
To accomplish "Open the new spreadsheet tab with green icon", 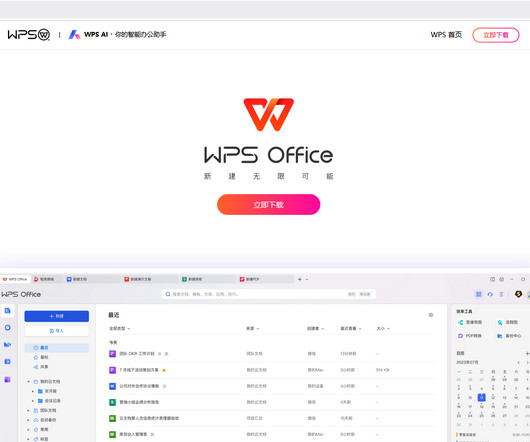I will [x=207, y=279].
